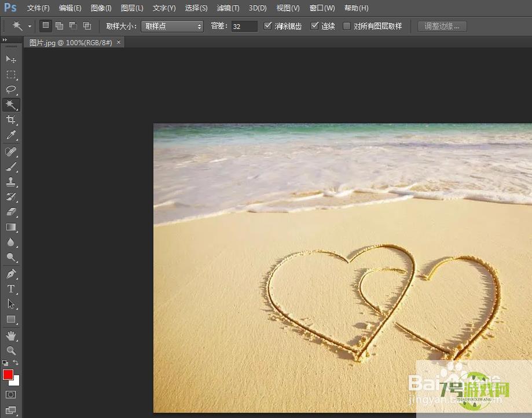Image resolution: width=532 pixels, height=418 pixels.
Task: Open the 帮助(H) menu
Action: click(356, 8)
